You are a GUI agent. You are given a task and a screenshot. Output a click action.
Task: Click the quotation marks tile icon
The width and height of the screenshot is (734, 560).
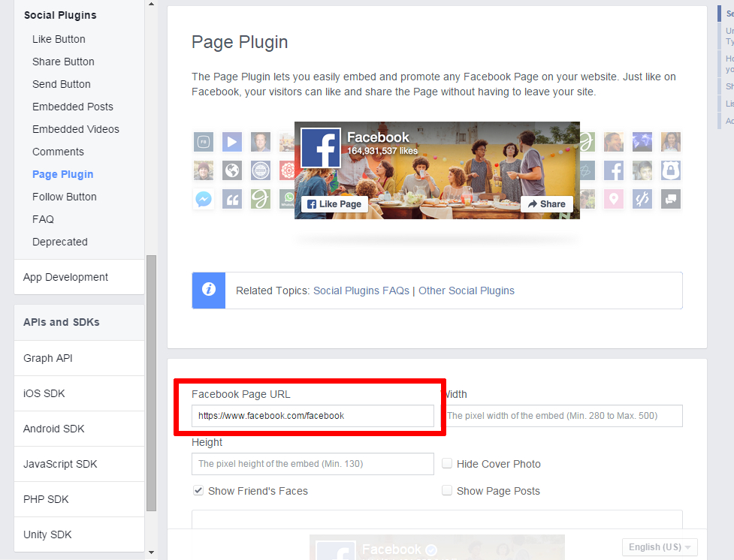pyautogui.click(x=232, y=199)
